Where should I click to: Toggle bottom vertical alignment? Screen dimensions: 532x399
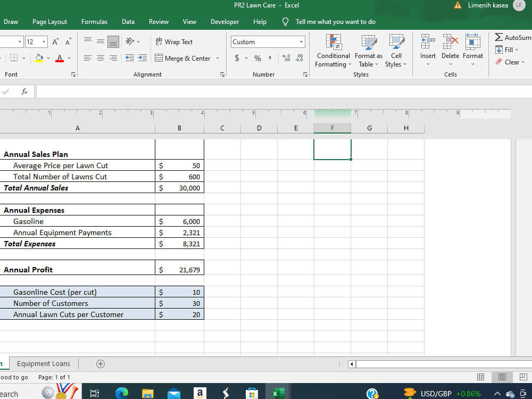pyautogui.click(x=113, y=41)
